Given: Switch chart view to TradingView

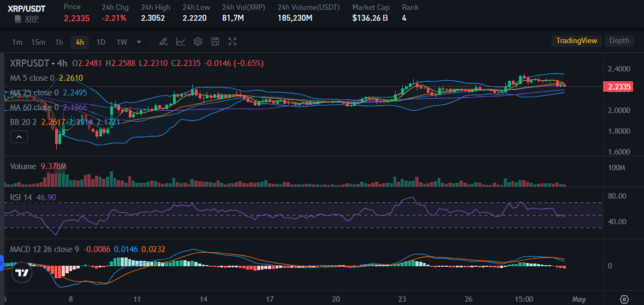Looking at the screenshot, I should 576,40.
